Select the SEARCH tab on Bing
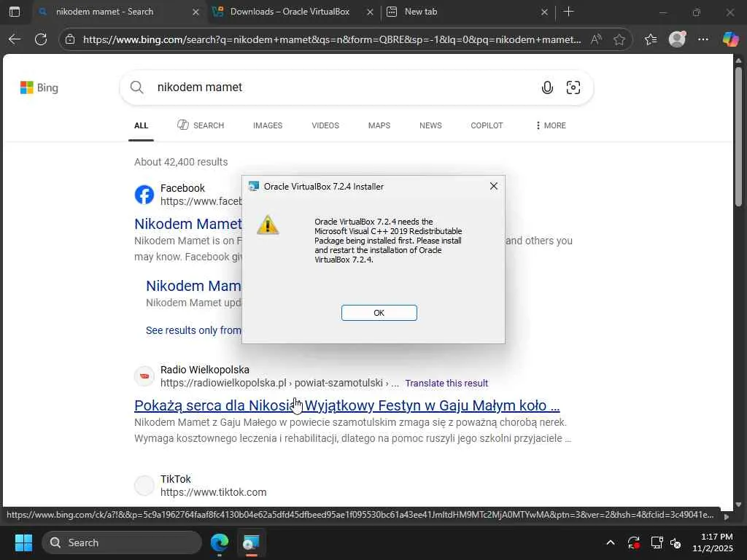Image resolution: width=747 pixels, height=560 pixels. tap(201, 125)
